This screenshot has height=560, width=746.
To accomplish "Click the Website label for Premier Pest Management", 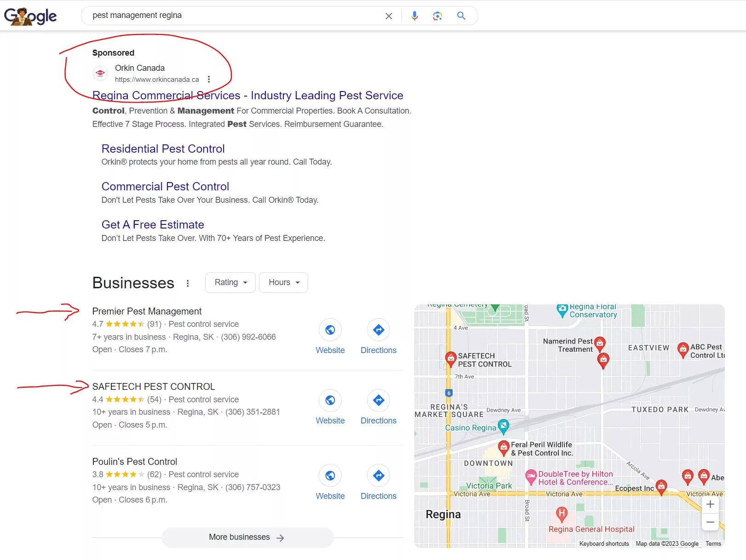I will 330,350.
